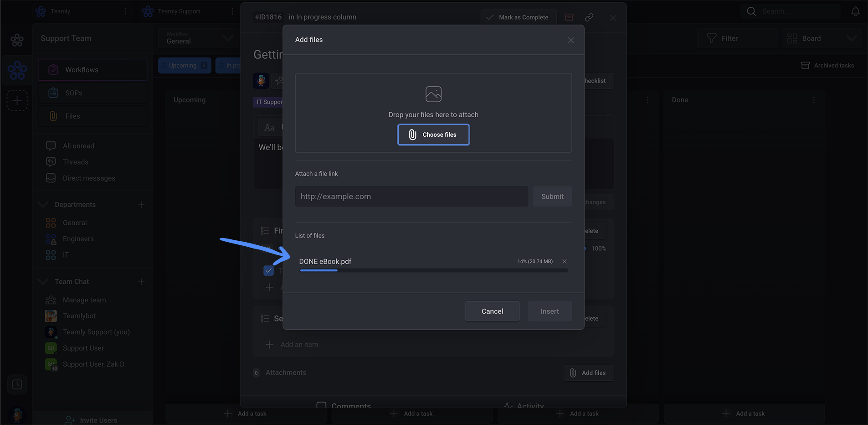Add a new department
Image resolution: width=868 pixels, height=425 pixels.
click(x=141, y=205)
